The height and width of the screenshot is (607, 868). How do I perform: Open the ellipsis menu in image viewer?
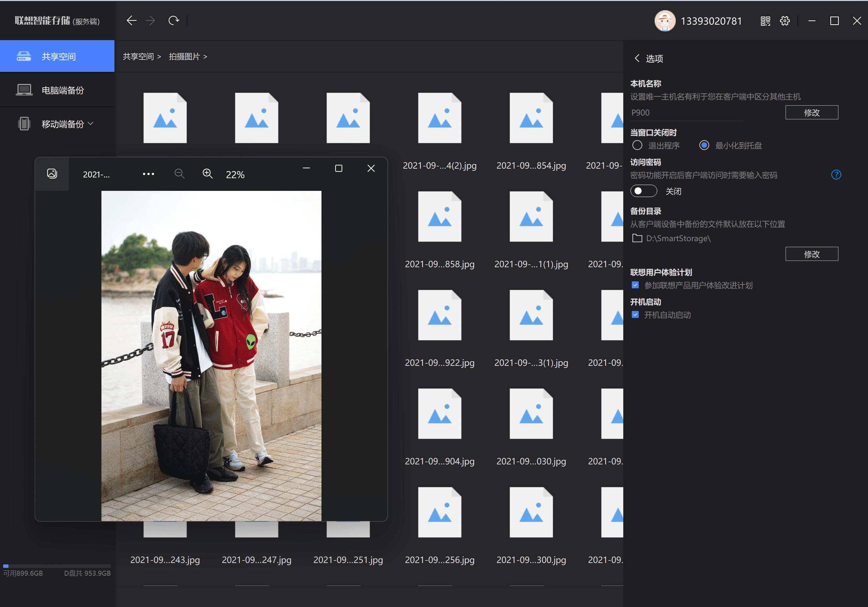pos(148,174)
